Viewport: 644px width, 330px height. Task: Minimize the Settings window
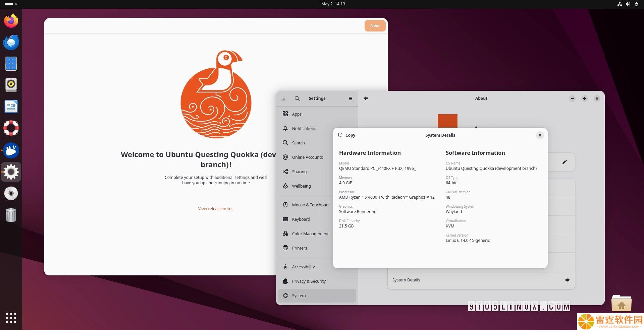click(x=572, y=98)
